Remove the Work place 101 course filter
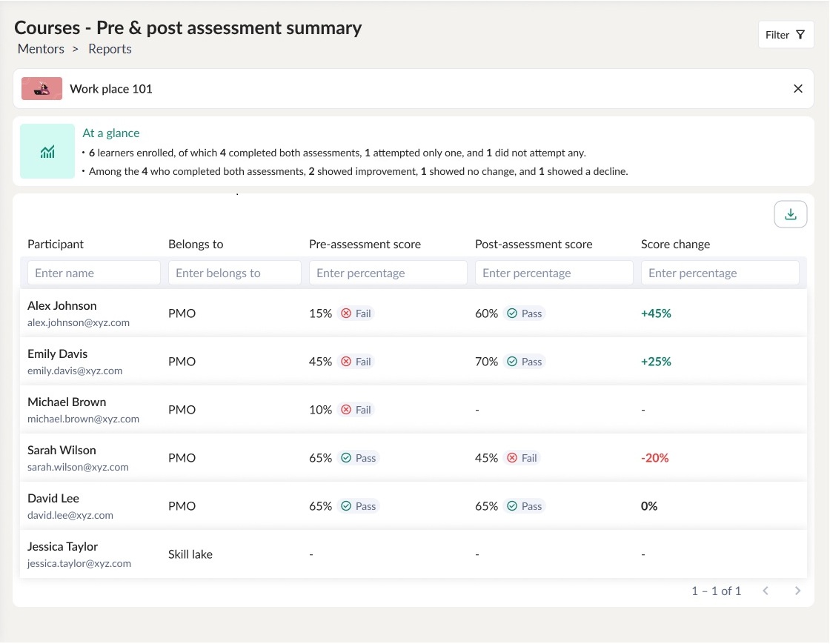The width and height of the screenshot is (830, 644). click(x=798, y=88)
